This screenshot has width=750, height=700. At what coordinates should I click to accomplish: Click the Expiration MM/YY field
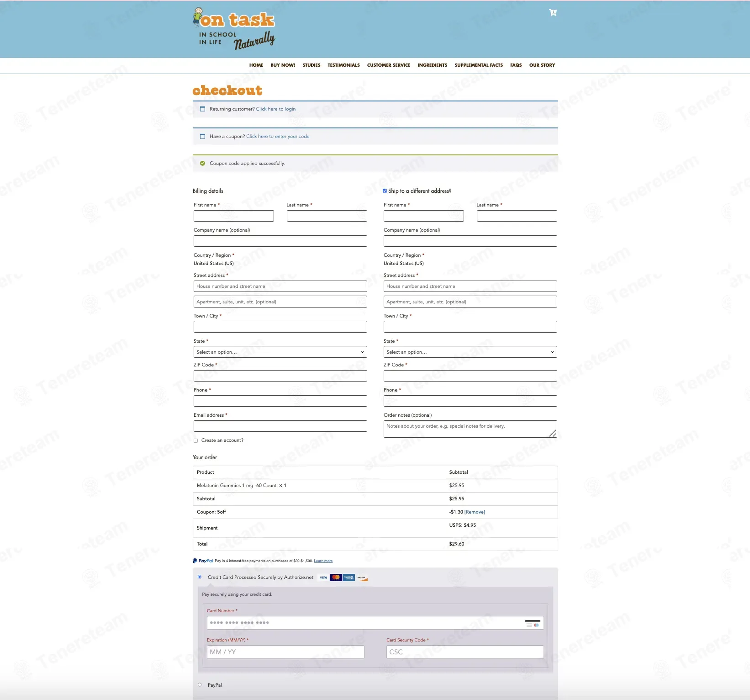[x=285, y=652]
